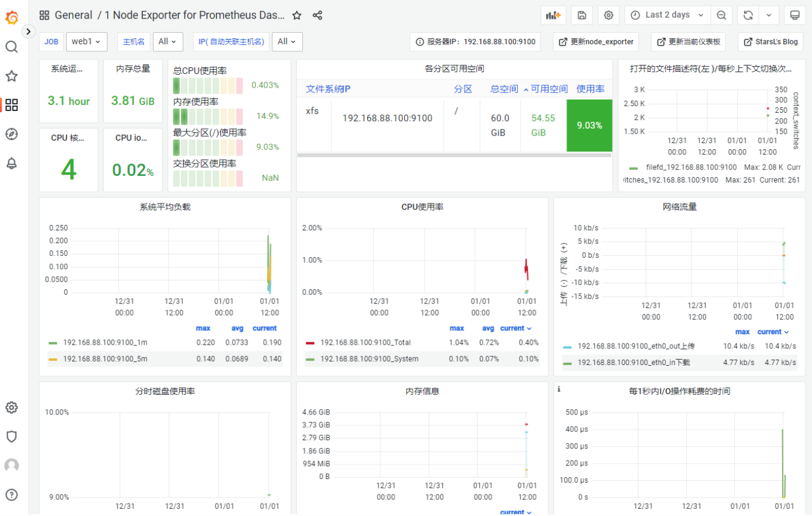812x516 pixels.
Task: Open the 更新当前仪表板 link
Action: coord(688,42)
